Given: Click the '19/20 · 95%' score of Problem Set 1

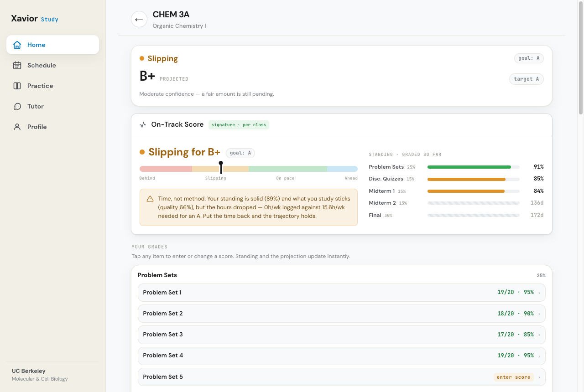Looking at the screenshot, I should pyautogui.click(x=516, y=293).
